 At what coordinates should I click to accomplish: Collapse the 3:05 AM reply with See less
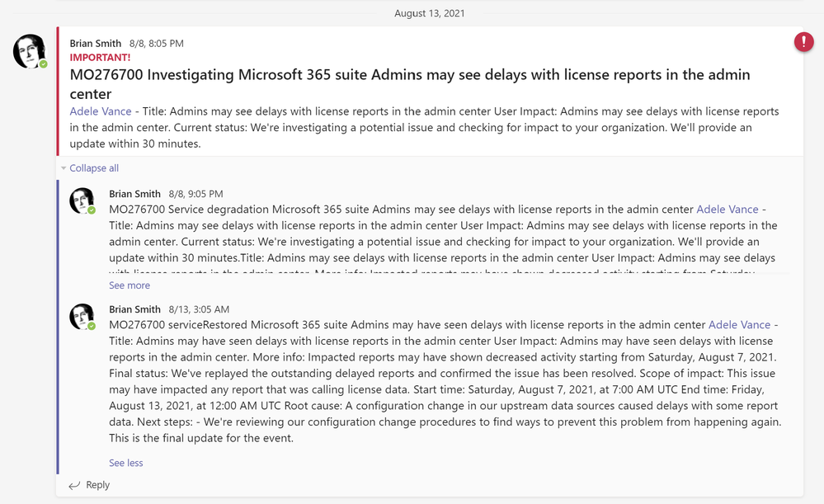tap(126, 463)
